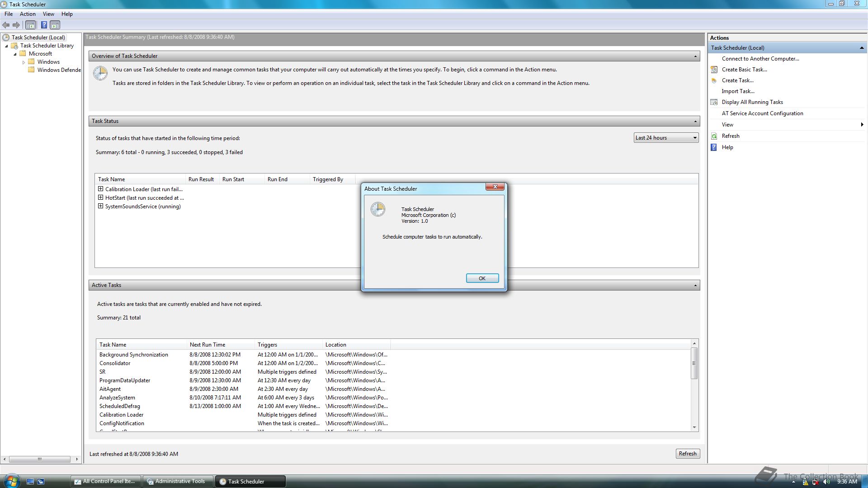Image resolution: width=868 pixels, height=488 pixels.
Task: Collapse the Task Scheduler Library tree node
Action: (6, 46)
